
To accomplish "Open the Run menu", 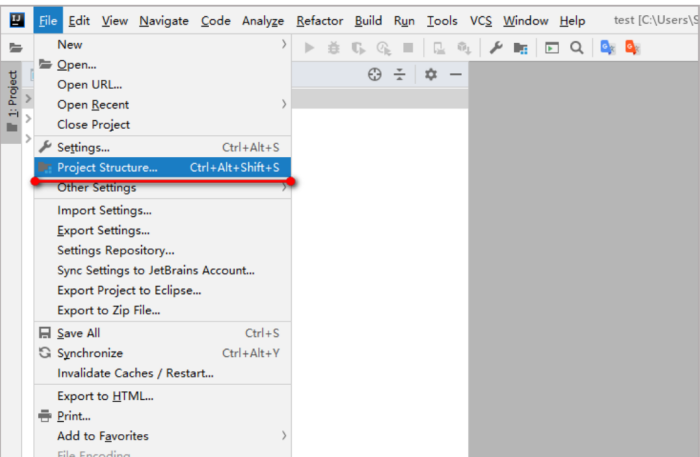I will pyautogui.click(x=404, y=21).
